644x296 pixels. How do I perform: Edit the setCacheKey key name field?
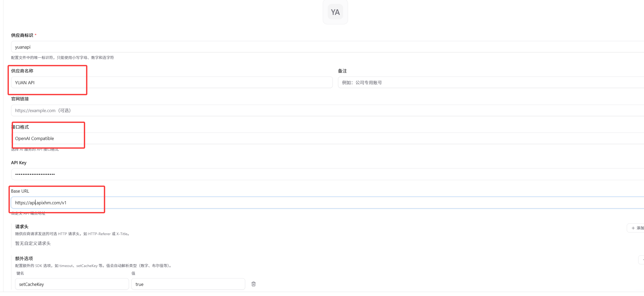click(72, 284)
